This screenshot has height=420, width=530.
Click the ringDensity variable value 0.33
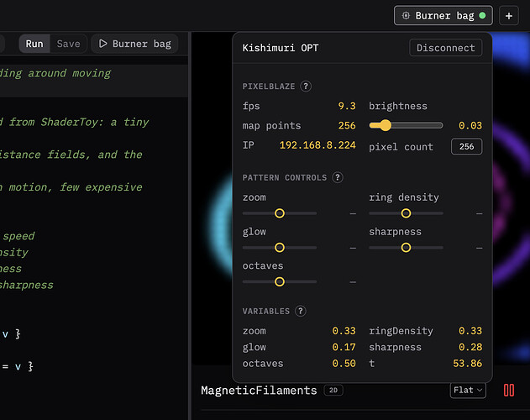click(x=470, y=331)
